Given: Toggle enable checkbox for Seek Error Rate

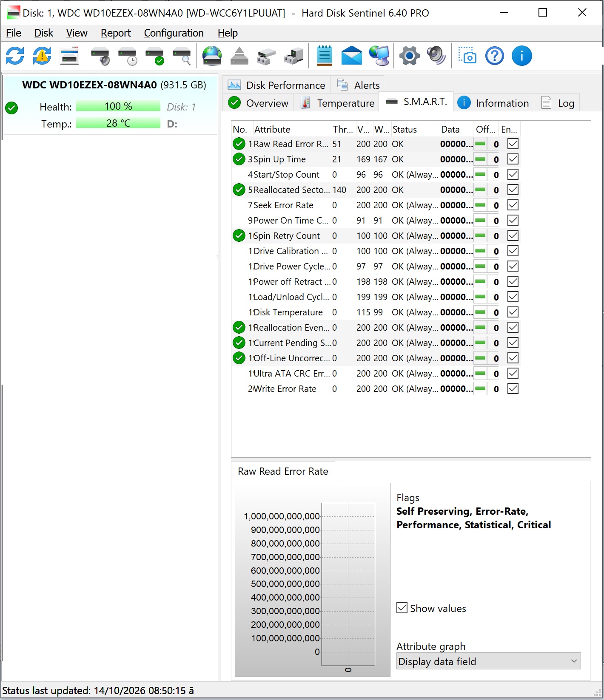Looking at the screenshot, I should (x=513, y=205).
